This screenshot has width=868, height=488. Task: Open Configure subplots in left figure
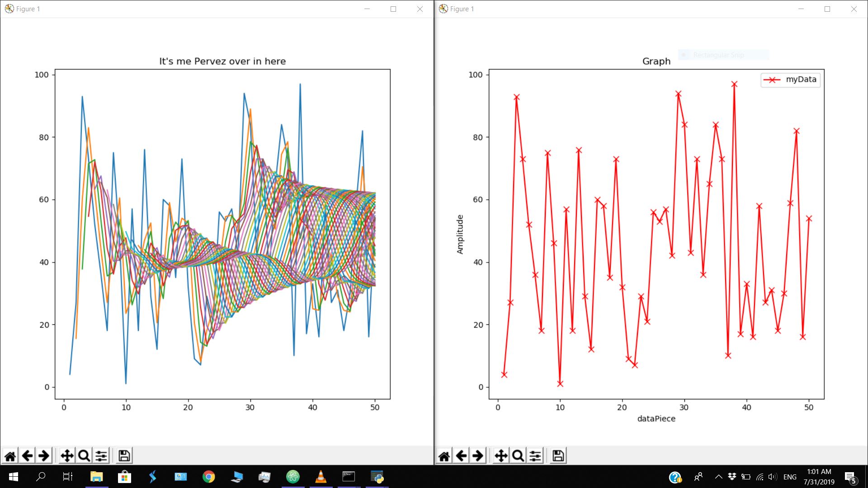pos(101,455)
